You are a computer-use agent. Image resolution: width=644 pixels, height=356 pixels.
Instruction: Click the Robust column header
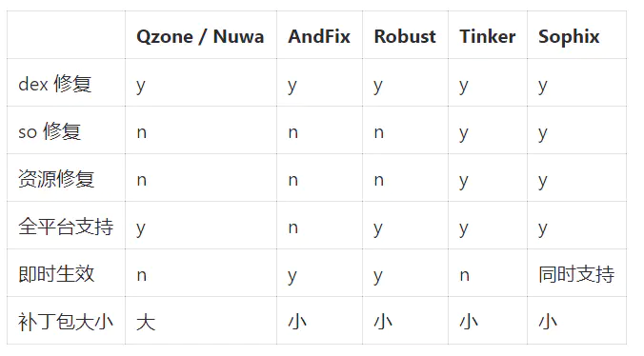405,36
